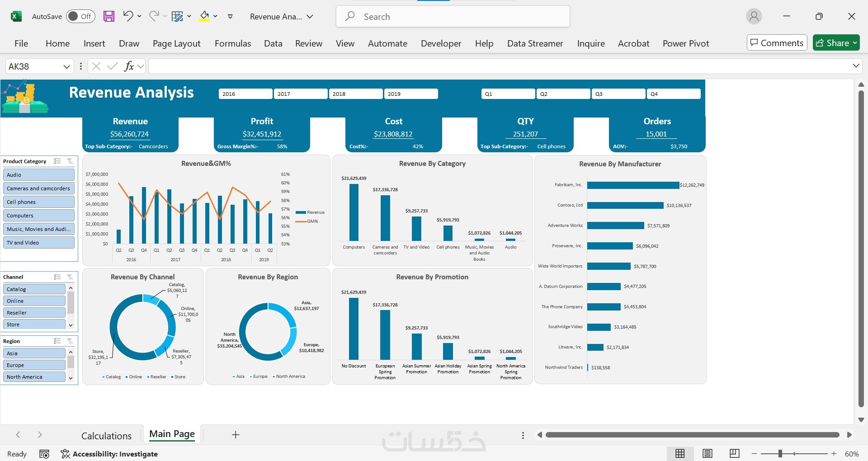The width and height of the screenshot is (868, 461).
Task: Open the fill color dropdown arrow
Action: point(215,16)
